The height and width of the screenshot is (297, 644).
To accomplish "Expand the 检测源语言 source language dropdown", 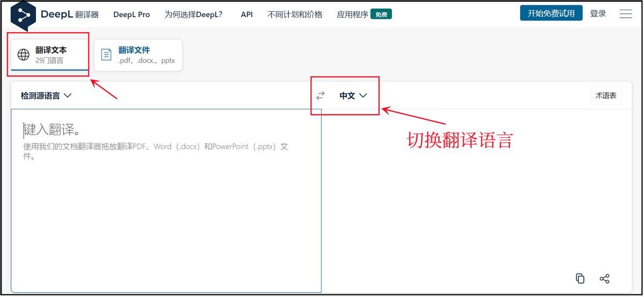I will click(x=46, y=95).
